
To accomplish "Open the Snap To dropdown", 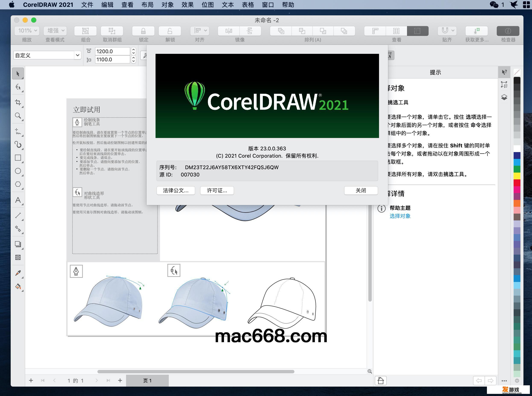I will point(447,31).
